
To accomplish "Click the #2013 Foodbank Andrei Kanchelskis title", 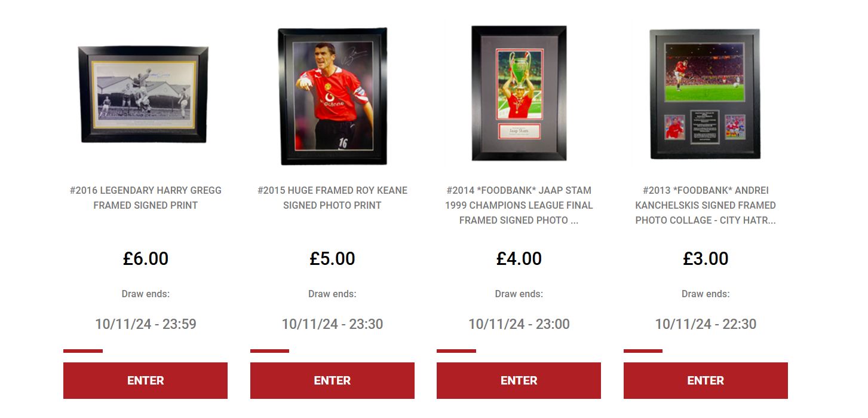I will pos(706,205).
